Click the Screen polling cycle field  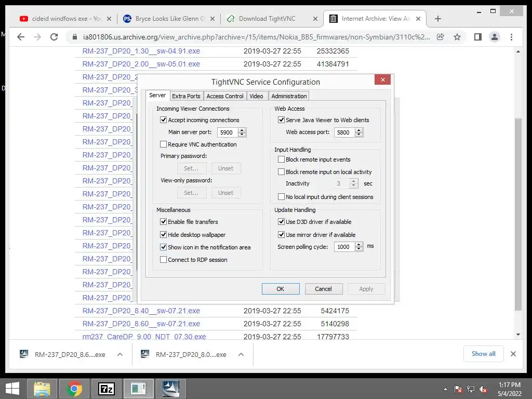click(345, 247)
